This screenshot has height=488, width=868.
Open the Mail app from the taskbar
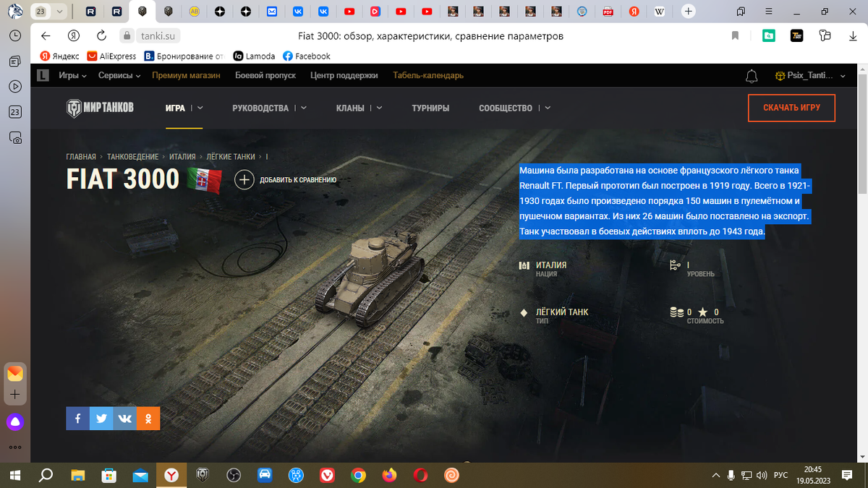pyautogui.click(x=140, y=475)
